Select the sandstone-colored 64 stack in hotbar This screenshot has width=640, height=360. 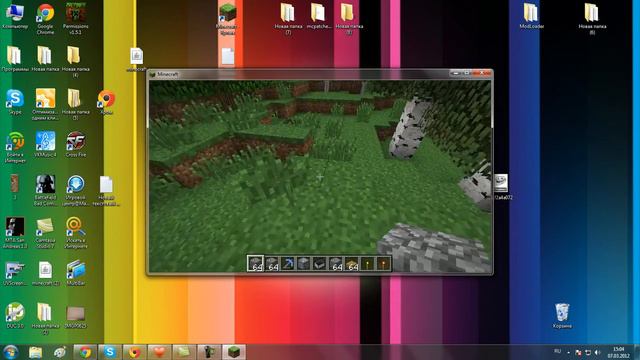(x=352, y=264)
